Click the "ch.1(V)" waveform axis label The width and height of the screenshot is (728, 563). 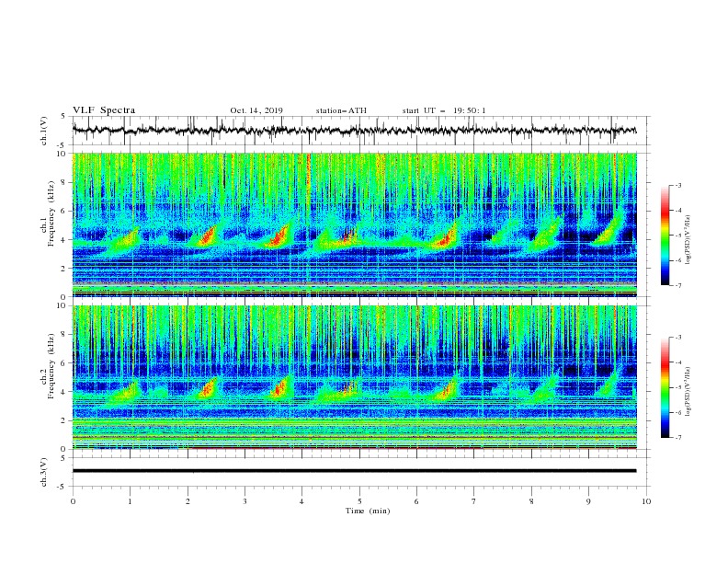pyautogui.click(x=44, y=131)
